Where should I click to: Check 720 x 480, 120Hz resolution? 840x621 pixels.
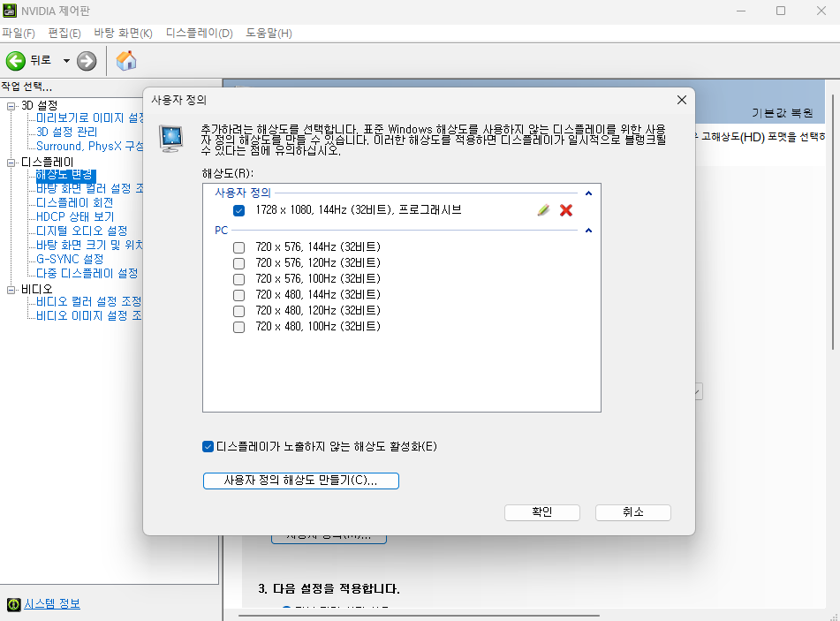[x=239, y=311]
